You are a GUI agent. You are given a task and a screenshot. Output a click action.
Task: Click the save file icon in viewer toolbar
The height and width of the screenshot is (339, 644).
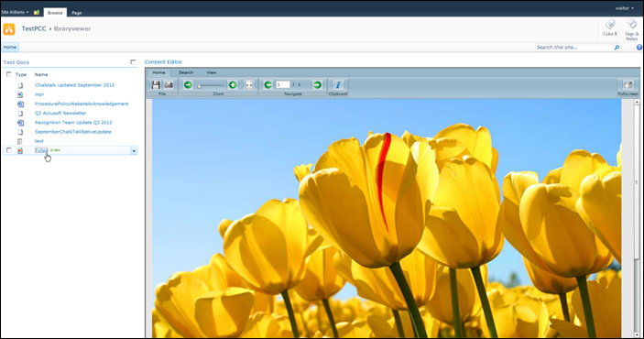pyautogui.click(x=156, y=85)
